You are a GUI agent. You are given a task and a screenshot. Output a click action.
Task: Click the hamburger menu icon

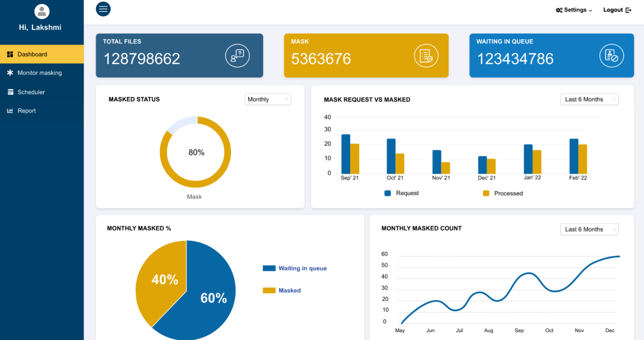click(x=103, y=9)
